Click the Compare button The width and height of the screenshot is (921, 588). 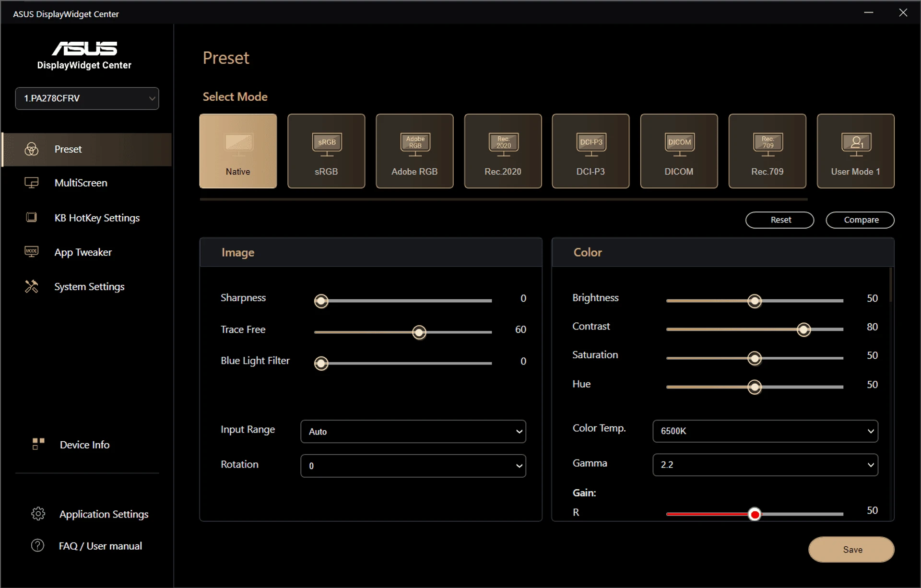(x=860, y=220)
